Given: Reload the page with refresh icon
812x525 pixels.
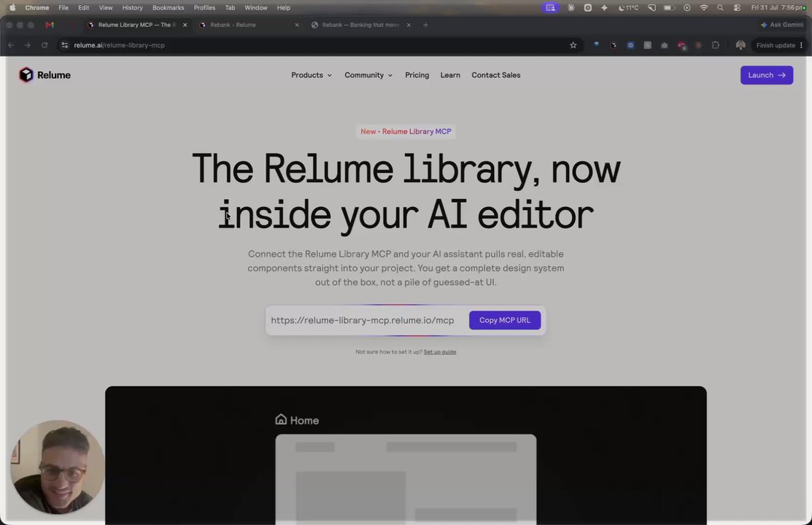Looking at the screenshot, I should [x=45, y=45].
